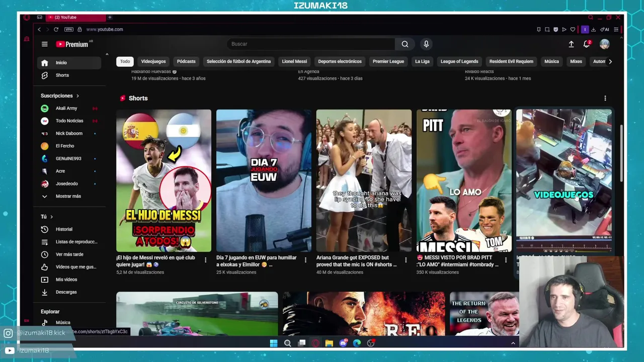
Task: Open the Windows Start button
Action: [273, 343]
